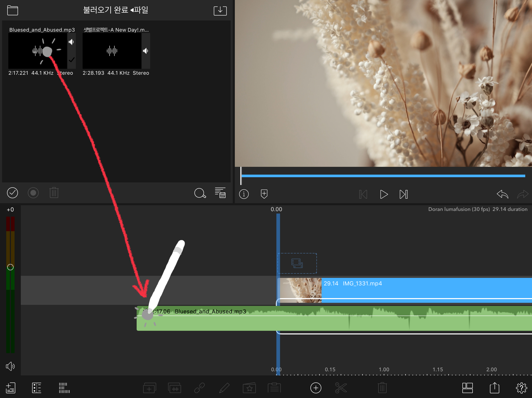Open the library title source menu
The height and width of the screenshot is (398, 532).
[116, 10]
